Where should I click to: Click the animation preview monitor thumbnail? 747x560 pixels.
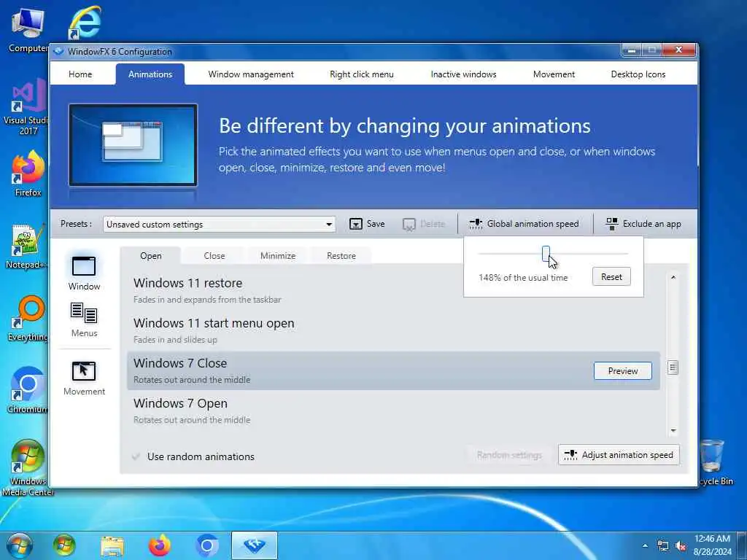[133, 145]
